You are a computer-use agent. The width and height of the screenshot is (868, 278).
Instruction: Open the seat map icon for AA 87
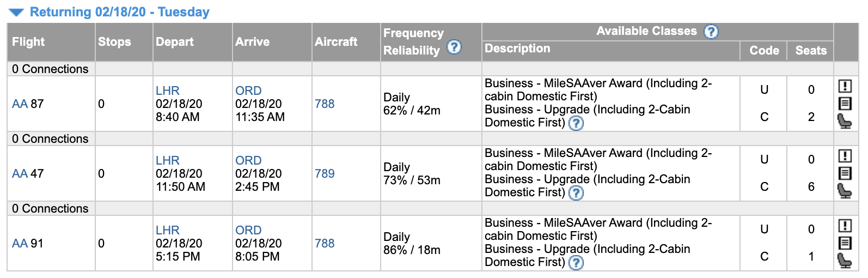point(845,121)
